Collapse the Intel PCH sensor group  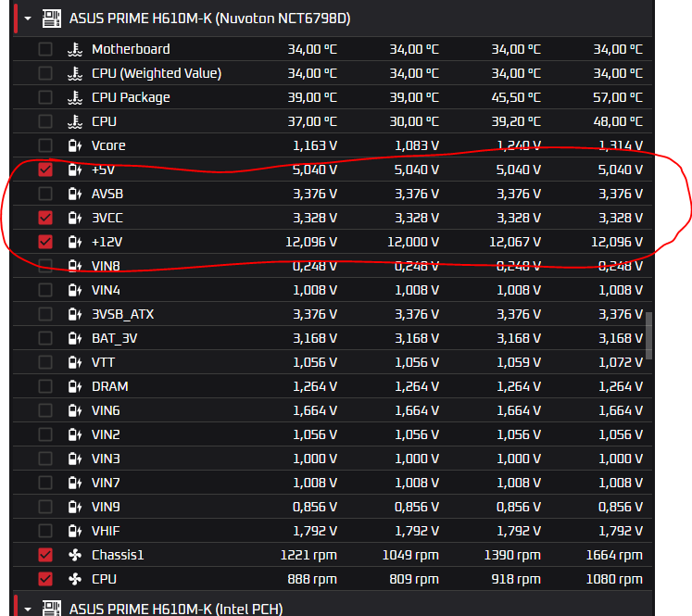pos(28,609)
